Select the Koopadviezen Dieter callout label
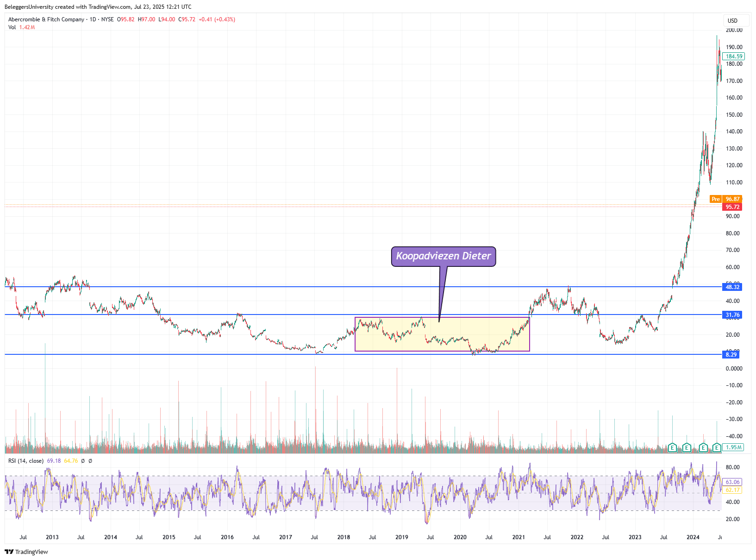756x560 pixels. coord(444,256)
